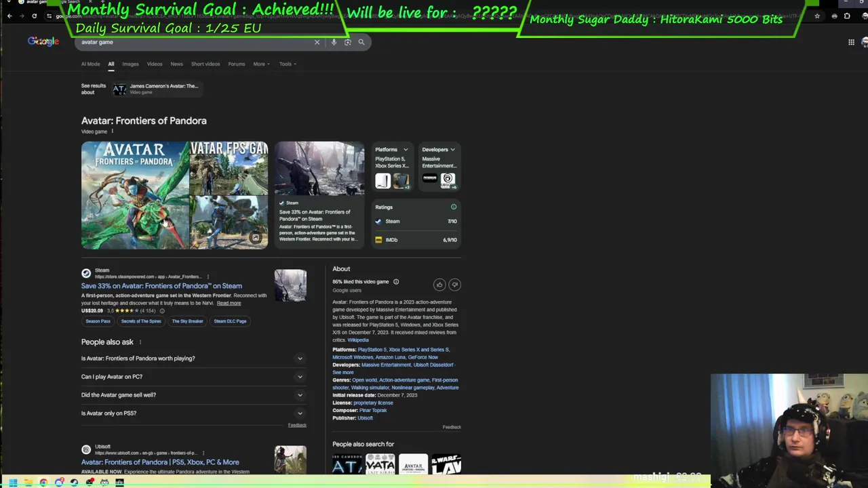Click Feedback under People also ask
Screen dimensions: 868x488
[297, 426]
